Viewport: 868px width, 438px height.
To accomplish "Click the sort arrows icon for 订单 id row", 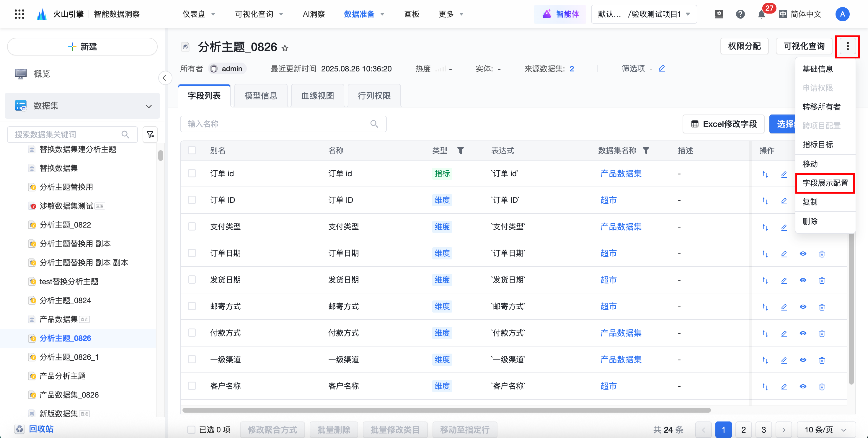I will [x=765, y=174].
